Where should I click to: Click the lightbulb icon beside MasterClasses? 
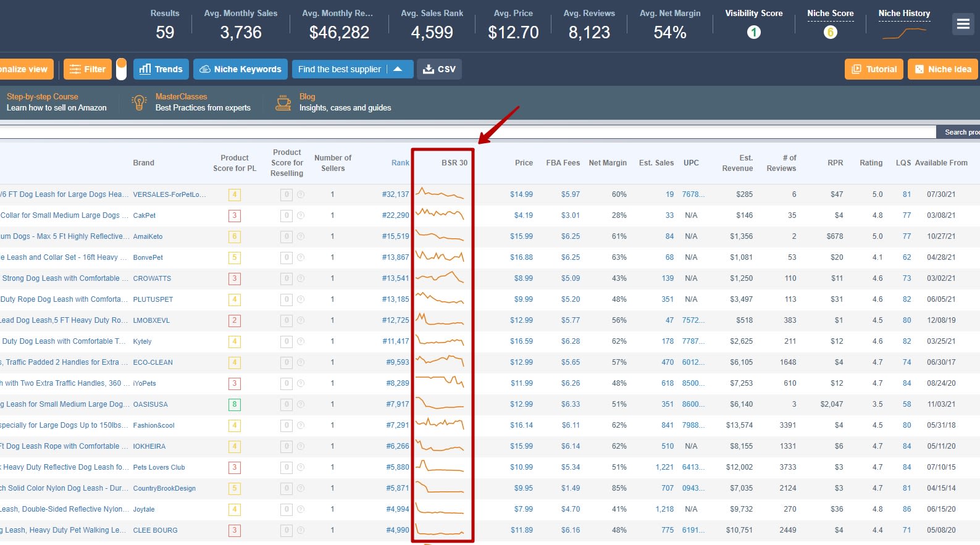[x=140, y=102]
